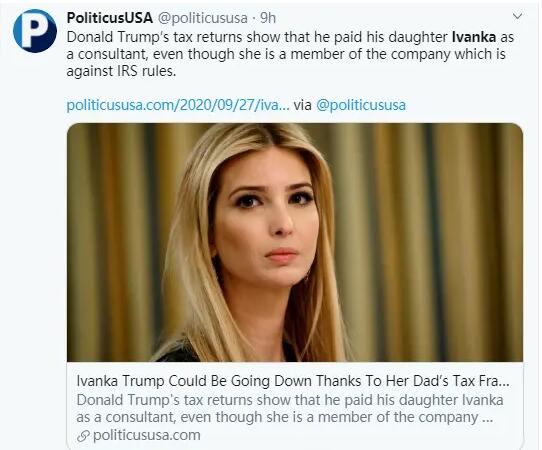The image size is (542, 450).
Task: Click the tweet's first line about tax returns
Action: (290, 37)
